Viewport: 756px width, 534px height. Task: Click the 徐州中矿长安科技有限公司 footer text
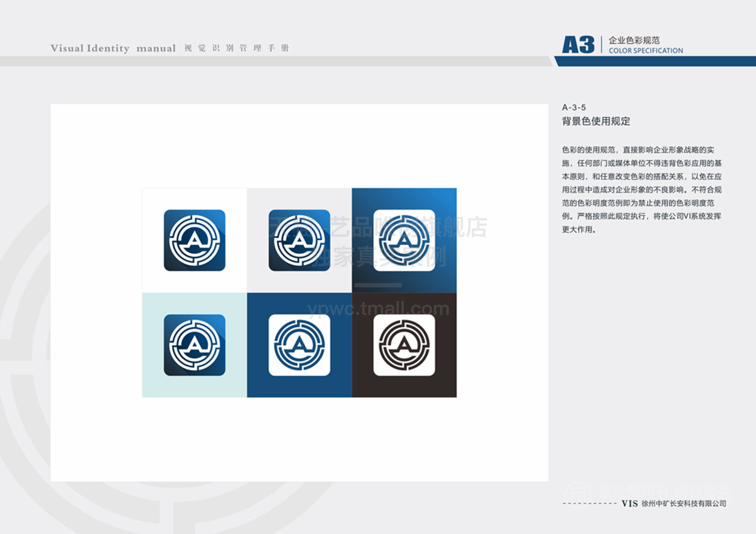click(684, 504)
